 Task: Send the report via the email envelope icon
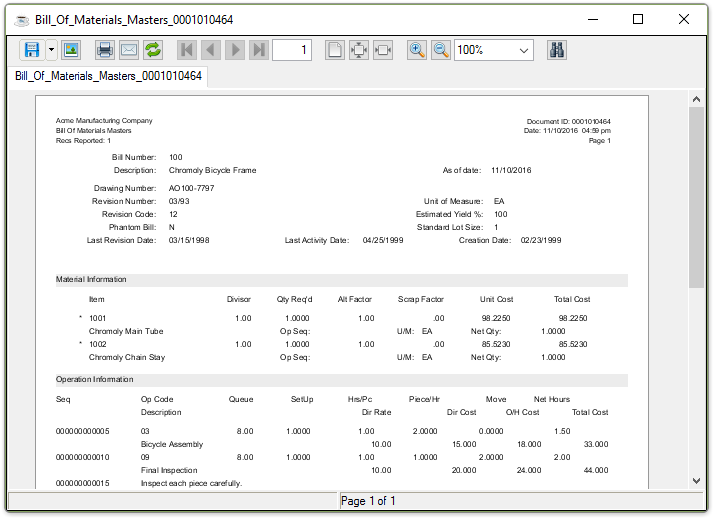click(x=129, y=49)
